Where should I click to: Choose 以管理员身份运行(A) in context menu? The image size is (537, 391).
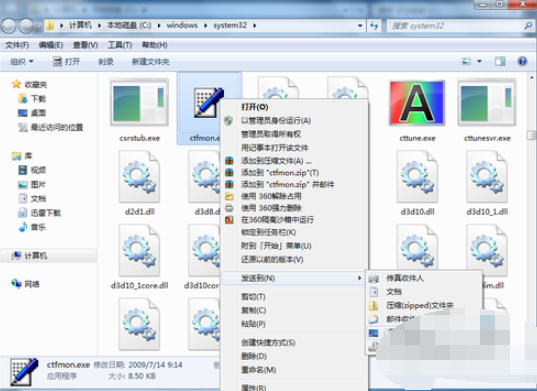(295, 121)
